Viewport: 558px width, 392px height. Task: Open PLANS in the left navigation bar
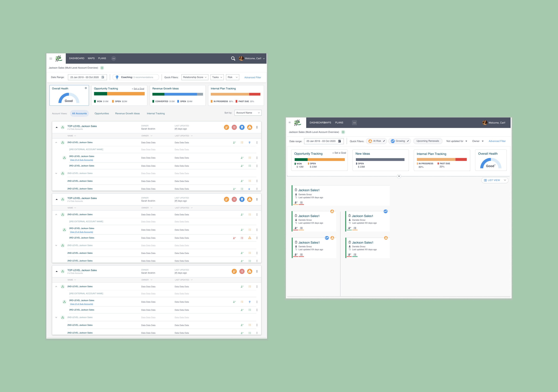pos(102,58)
